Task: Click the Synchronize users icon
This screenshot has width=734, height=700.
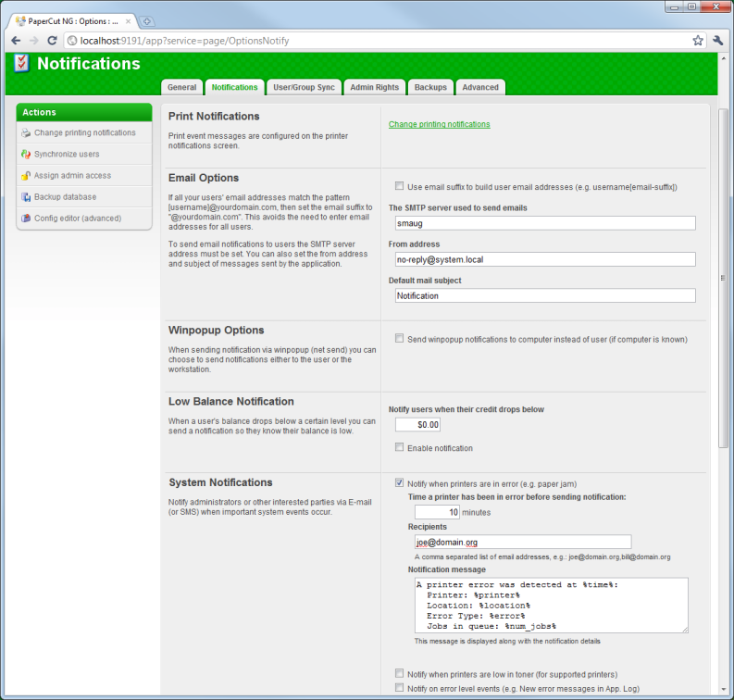Action: pyautogui.click(x=26, y=155)
